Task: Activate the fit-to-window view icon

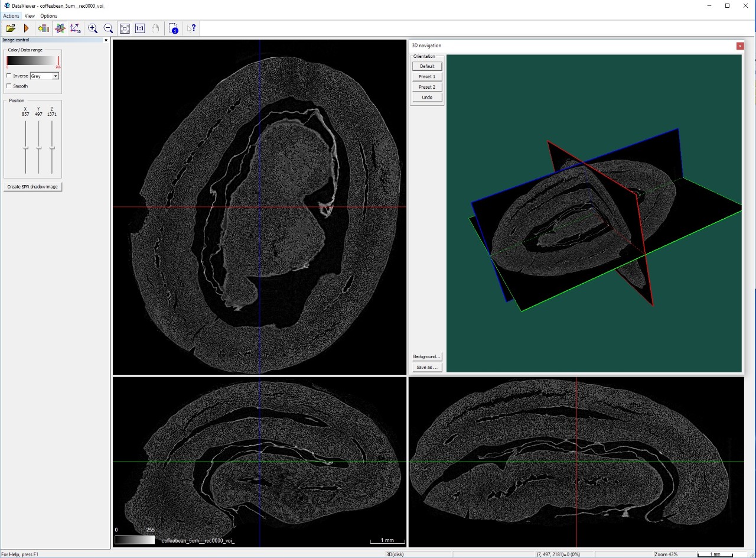Action: tap(125, 28)
